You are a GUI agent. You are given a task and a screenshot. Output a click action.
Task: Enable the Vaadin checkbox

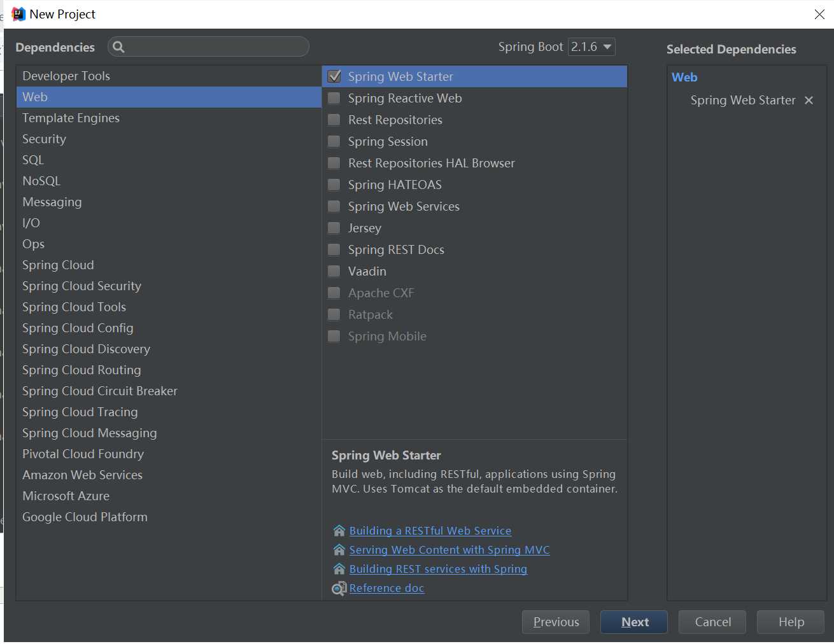coord(334,271)
